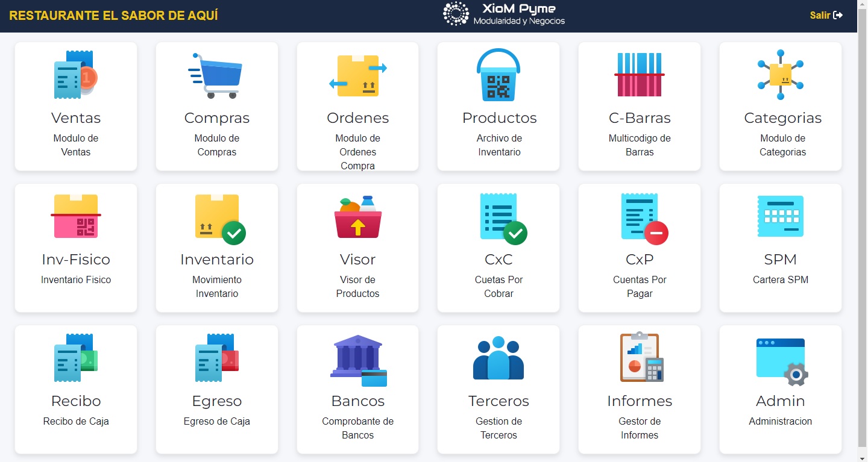Click the Informes report clipboard icon
868x462 pixels.
tap(641, 357)
